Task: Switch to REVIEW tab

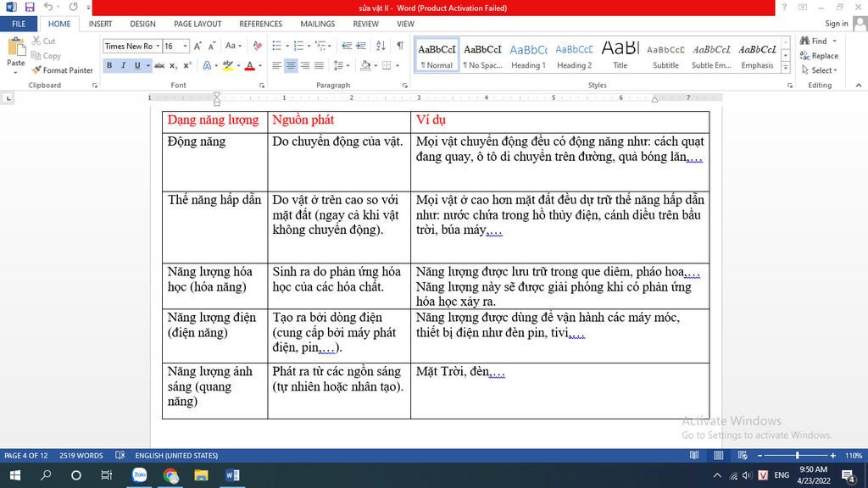Action: click(366, 24)
